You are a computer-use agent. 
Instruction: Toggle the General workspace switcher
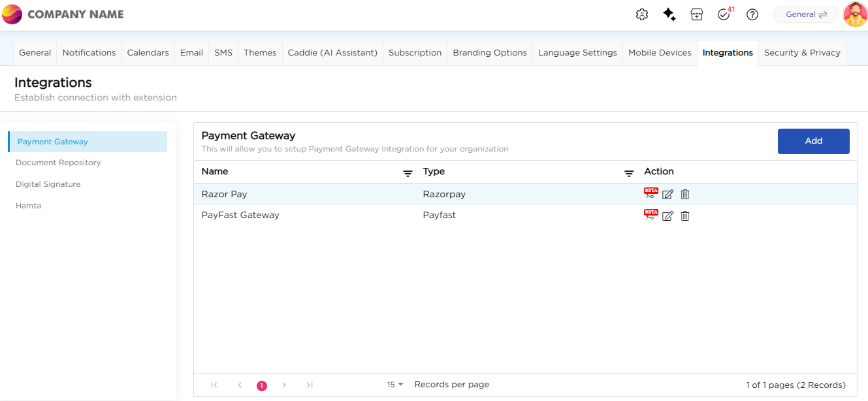[x=805, y=14]
